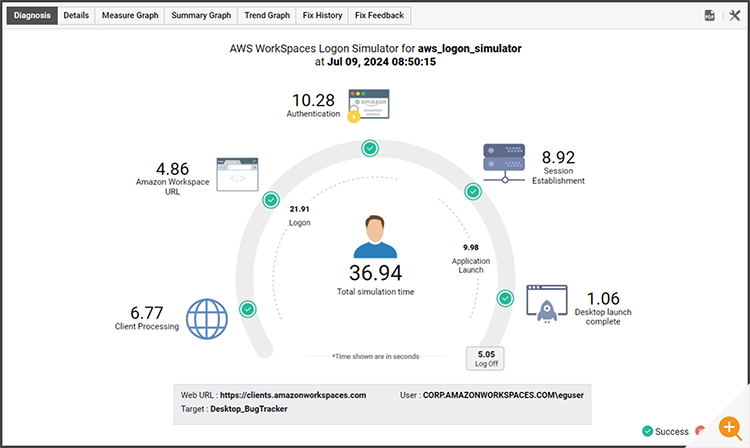
Task: Open the clients.amazonworkspaces.com web URL
Action: coord(293,395)
